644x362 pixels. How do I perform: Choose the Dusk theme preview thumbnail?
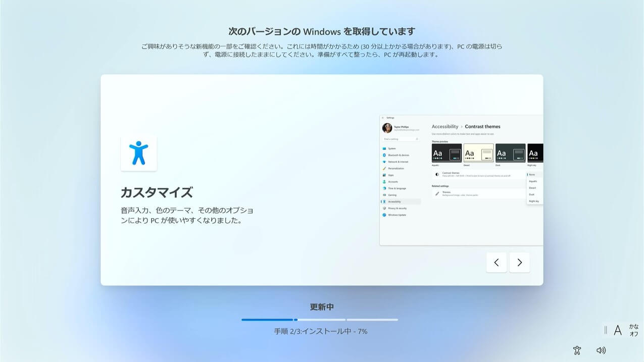(x=511, y=153)
